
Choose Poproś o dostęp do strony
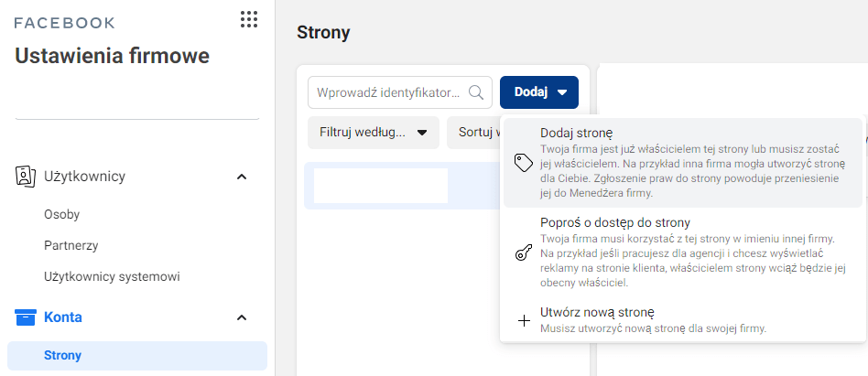click(614, 222)
